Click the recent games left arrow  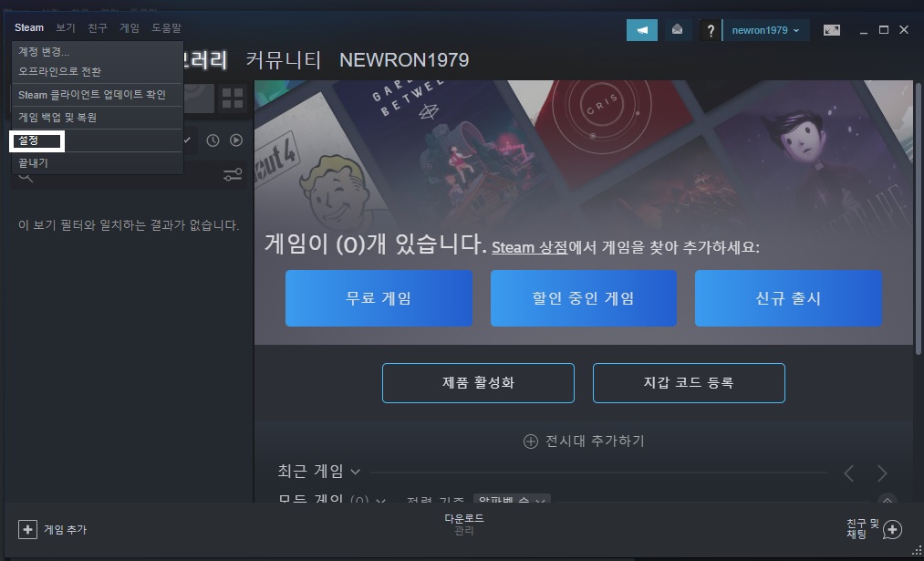(849, 473)
